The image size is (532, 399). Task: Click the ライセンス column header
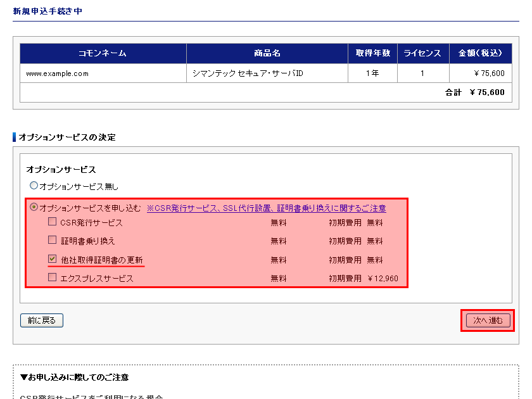[x=423, y=53]
